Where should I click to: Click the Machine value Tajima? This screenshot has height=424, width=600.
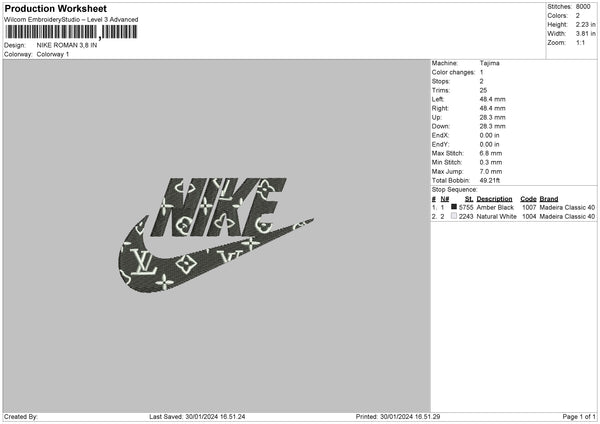(x=489, y=63)
